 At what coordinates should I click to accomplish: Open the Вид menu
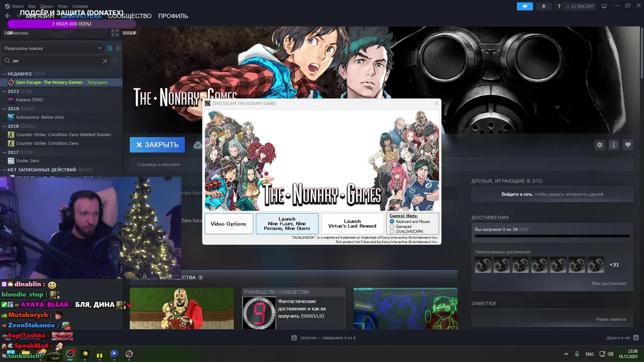pos(32,6)
